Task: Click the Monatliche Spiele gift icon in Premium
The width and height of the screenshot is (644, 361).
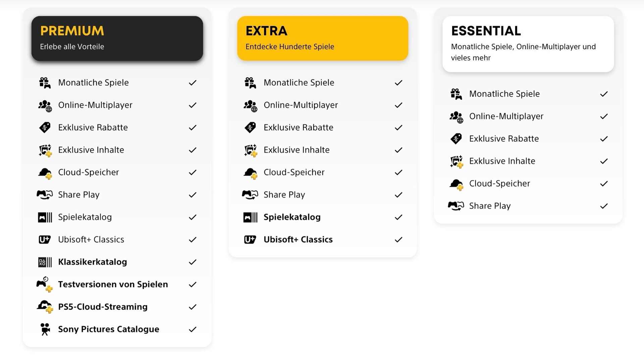Action: click(x=45, y=83)
